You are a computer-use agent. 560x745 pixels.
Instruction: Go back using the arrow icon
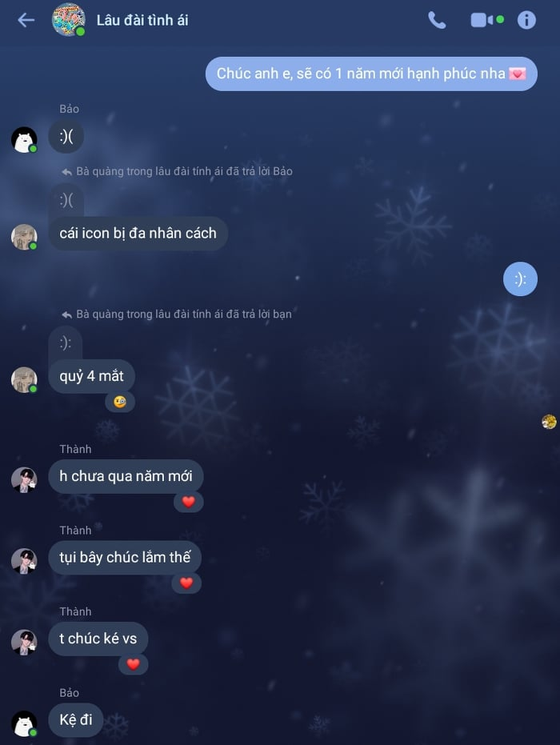[26, 20]
